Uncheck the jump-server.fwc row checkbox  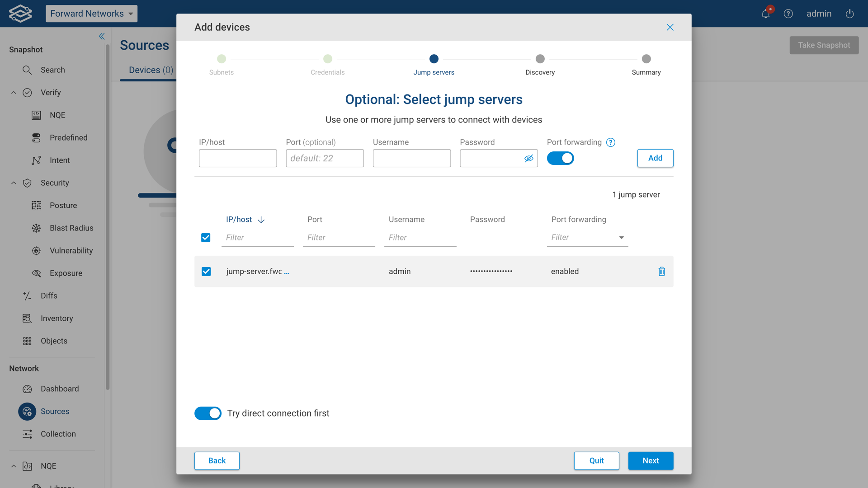pos(206,272)
